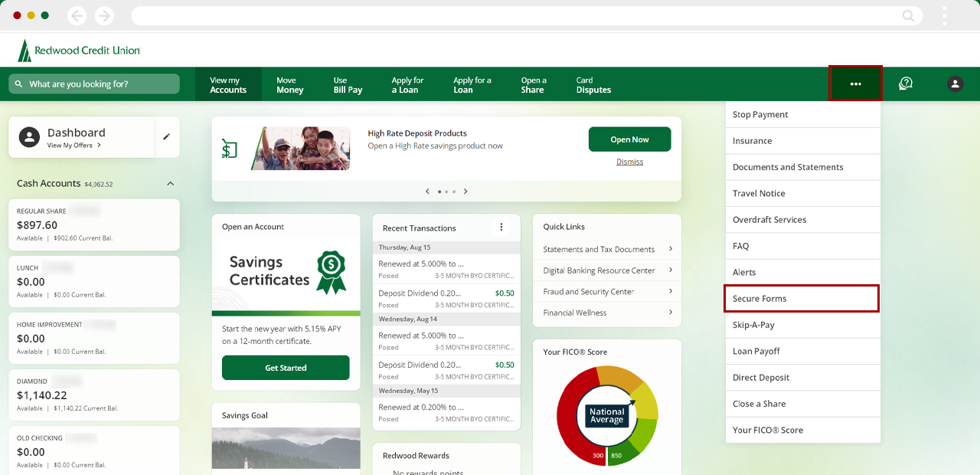Open the Home Improvement account card
Viewport: 980px width, 475px height.
point(94,338)
